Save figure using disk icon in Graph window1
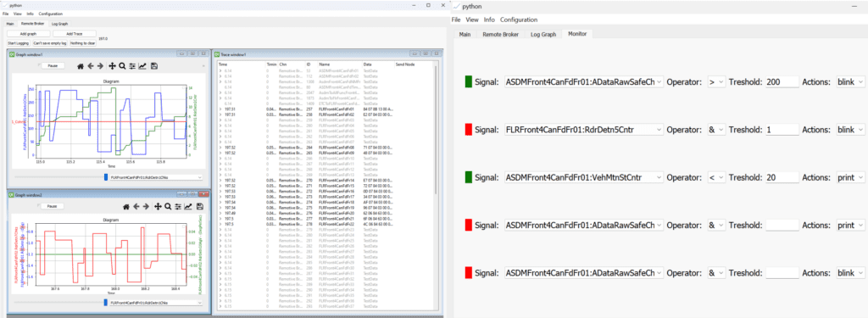Image resolution: width=868 pixels, height=318 pixels. click(154, 66)
